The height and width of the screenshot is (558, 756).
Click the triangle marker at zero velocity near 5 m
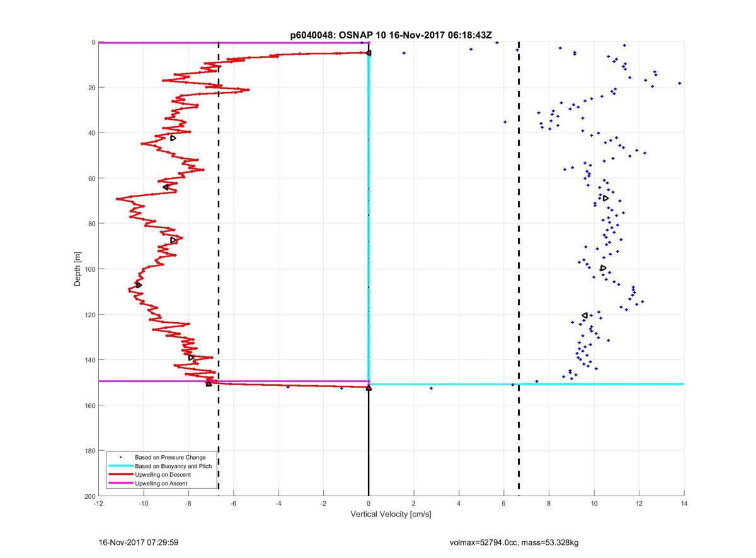coord(369,53)
